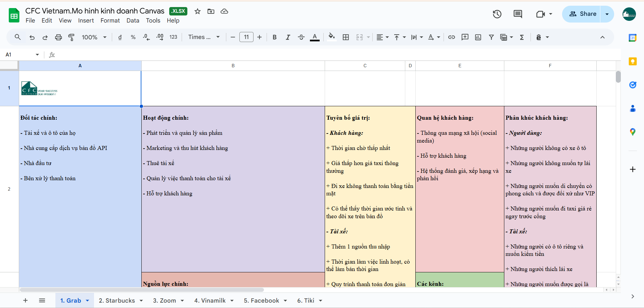The height and width of the screenshot is (308, 644).
Task: Open the Data menu
Action: point(133,21)
